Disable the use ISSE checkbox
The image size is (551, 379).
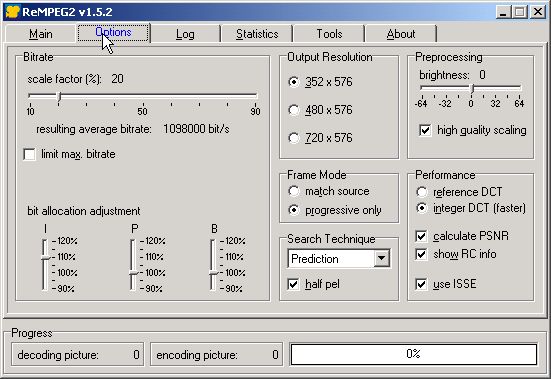pyautogui.click(x=421, y=284)
